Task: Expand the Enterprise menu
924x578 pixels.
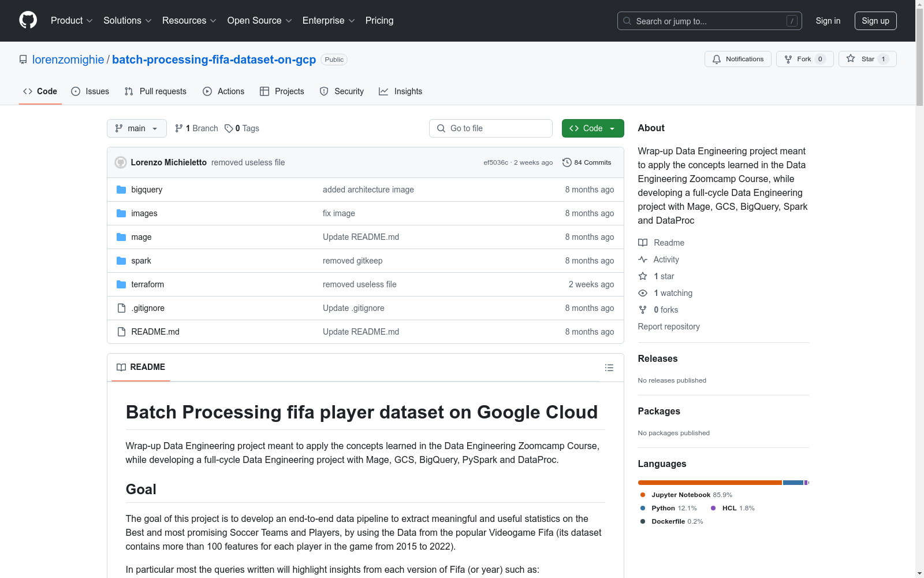Action: (329, 21)
